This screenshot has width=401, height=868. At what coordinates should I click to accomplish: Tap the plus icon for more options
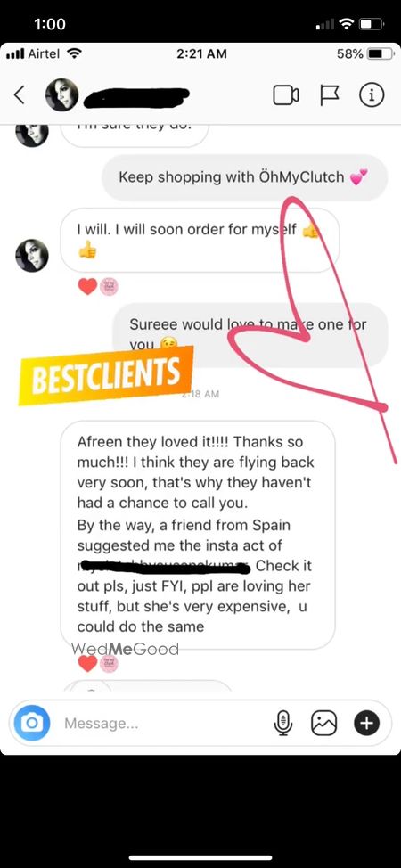tap(366, 723)
